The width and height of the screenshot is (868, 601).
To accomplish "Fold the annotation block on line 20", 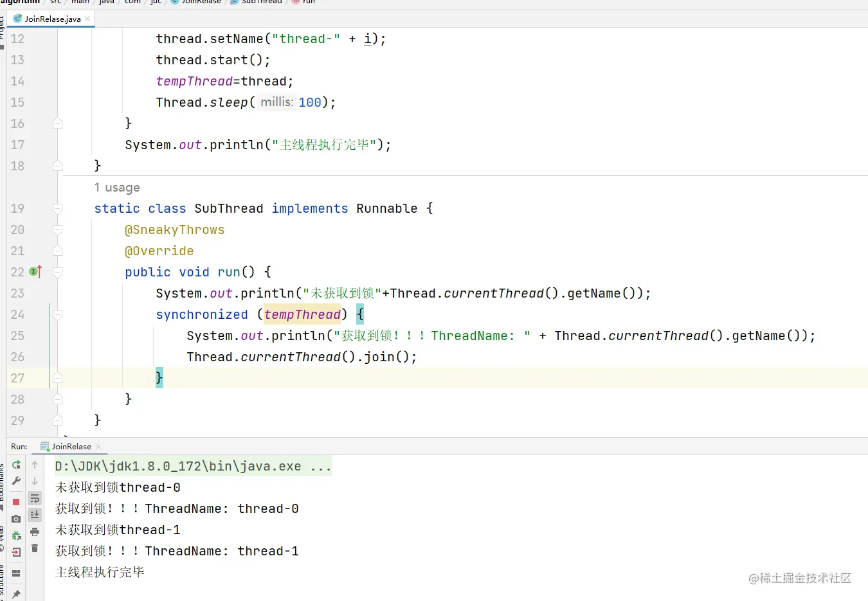I will 57,229.
